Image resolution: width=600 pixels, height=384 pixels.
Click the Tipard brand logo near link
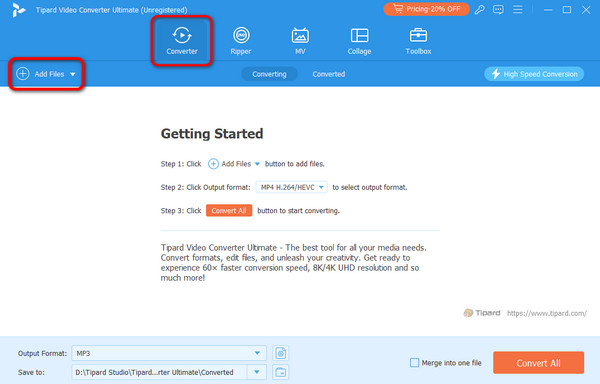(482, 313)
